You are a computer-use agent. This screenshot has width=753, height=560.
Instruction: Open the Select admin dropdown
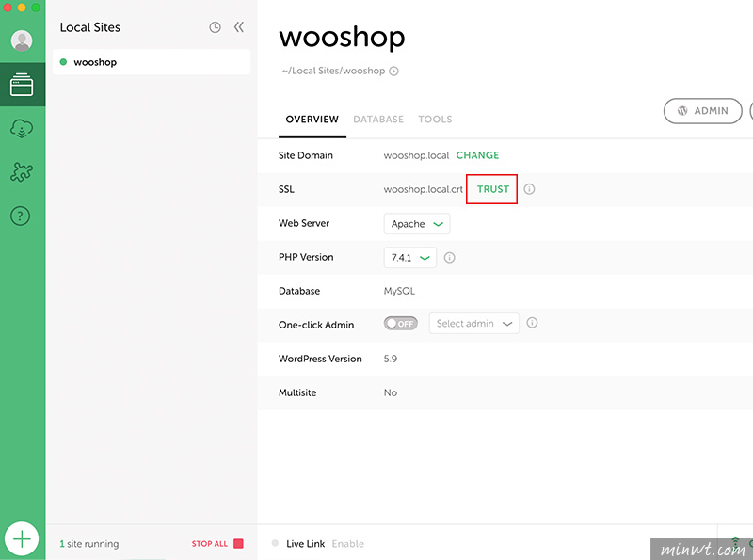coord(474,323)
